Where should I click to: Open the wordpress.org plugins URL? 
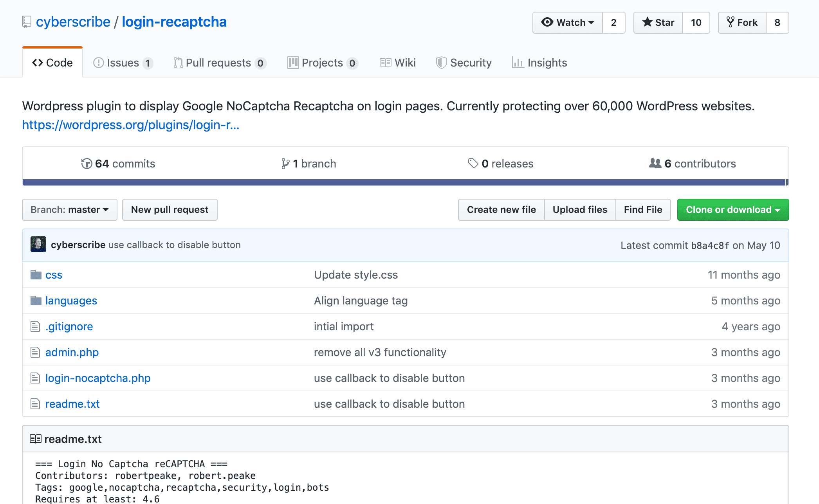131,125
